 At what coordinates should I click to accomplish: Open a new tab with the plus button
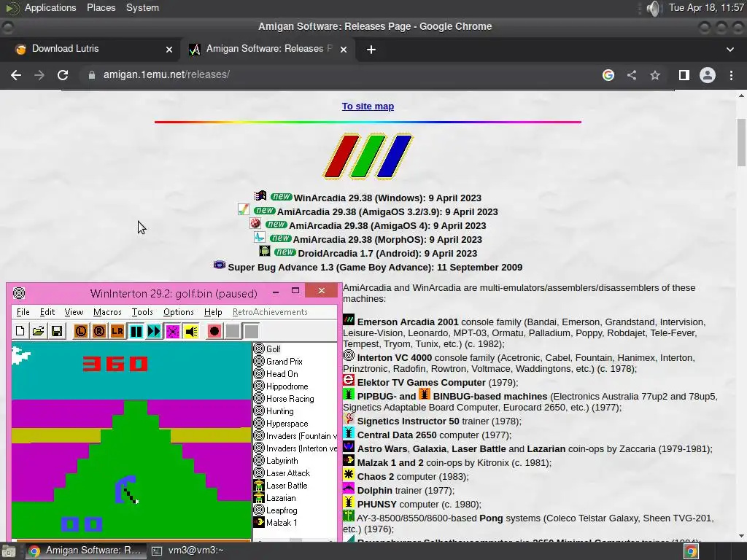click(371, 49)
